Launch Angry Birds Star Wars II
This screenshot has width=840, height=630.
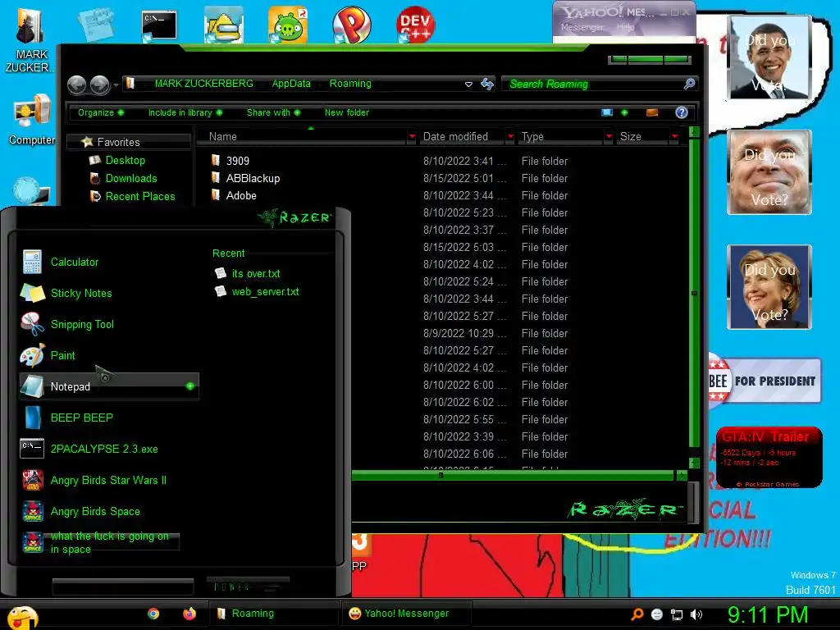click(x=108, y=480)
